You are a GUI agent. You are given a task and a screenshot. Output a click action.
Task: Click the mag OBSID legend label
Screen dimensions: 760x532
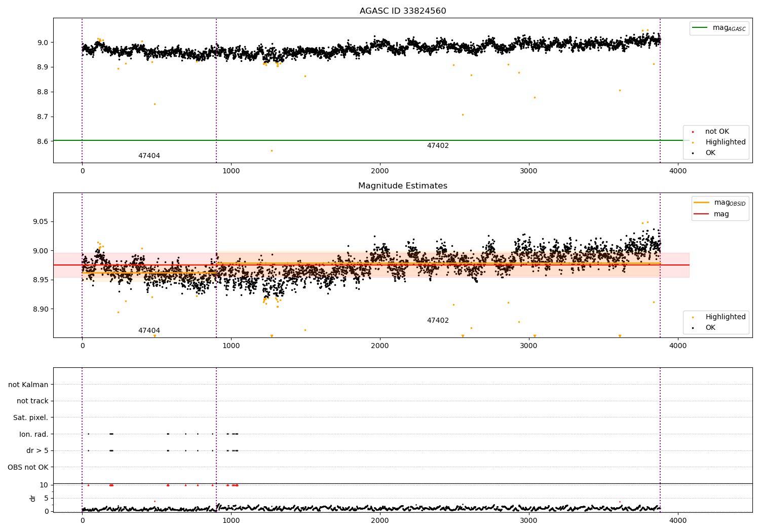pos(730,203)
